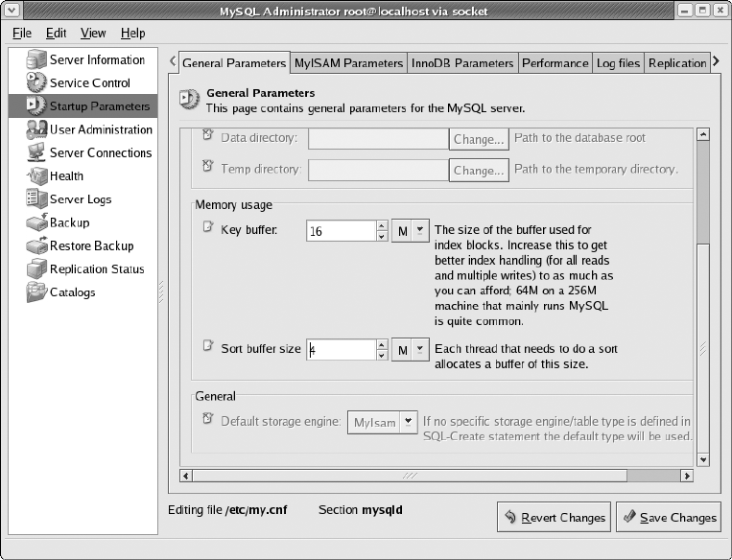Click the sidebar pane divider grip handle
Viewport: 732px width, 560px height.
[161, 292]
